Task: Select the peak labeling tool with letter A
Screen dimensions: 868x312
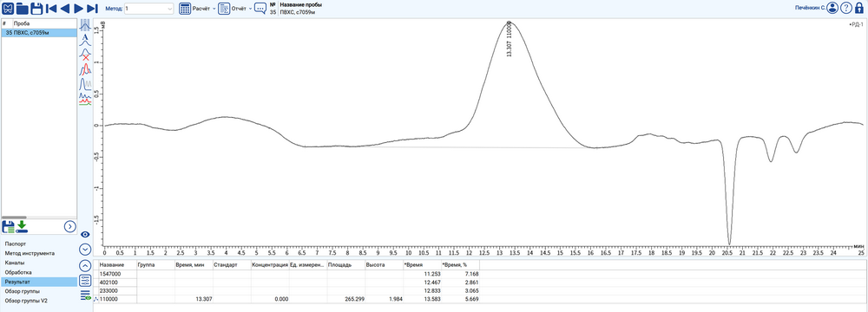Action: click(85, 39)
